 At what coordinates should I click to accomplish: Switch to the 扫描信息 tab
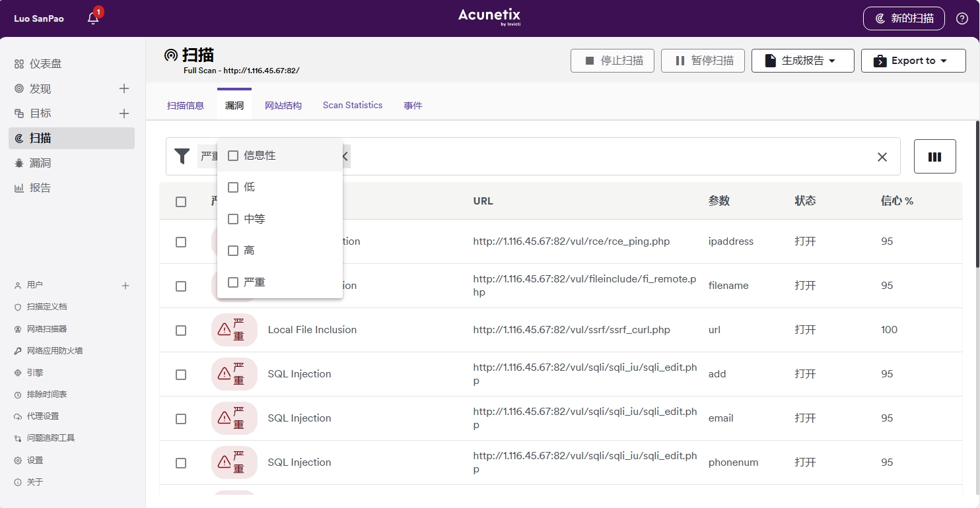click(186, 106)
